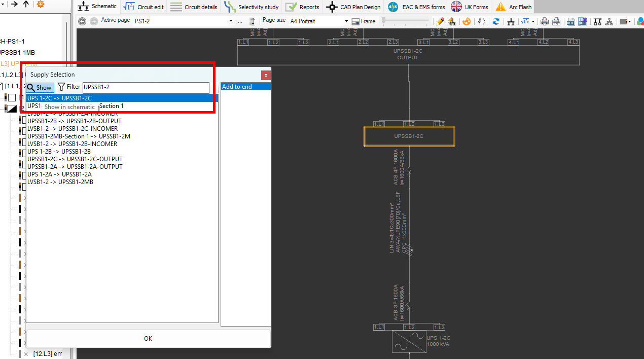
Task: Click the network hierarchy icon in toolbar
Action: [609, 21]
